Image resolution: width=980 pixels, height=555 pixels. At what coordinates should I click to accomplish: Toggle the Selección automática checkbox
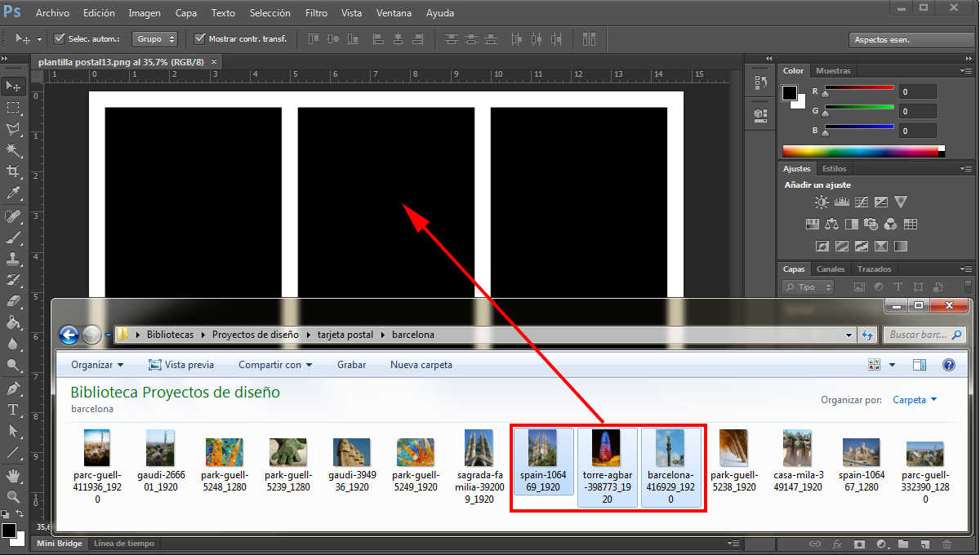pos(60,38)
